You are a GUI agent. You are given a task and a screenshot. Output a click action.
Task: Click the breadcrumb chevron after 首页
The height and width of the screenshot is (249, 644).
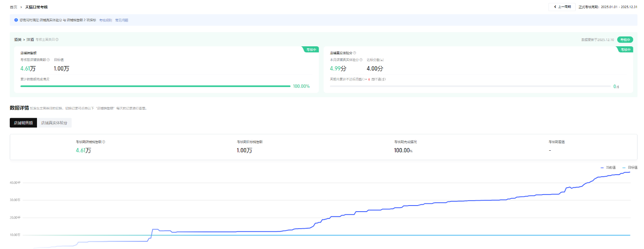pyautogui.click(x=21, y=7)
